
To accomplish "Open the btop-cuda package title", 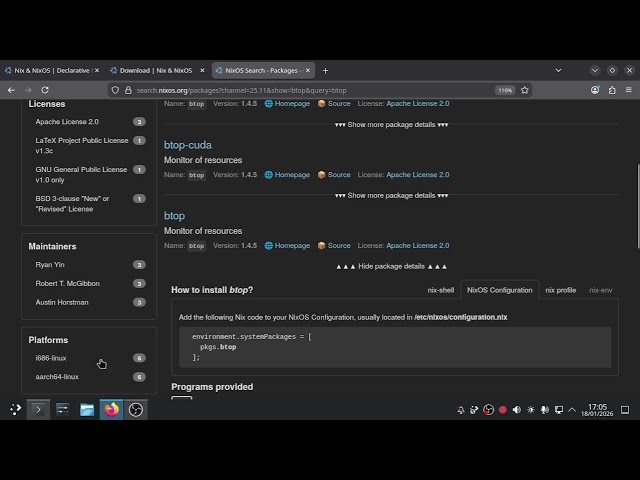I will (188, 145).
